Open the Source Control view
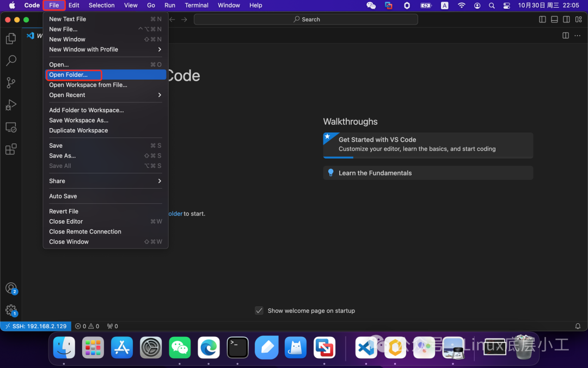Screen dimensions: 588x368 pyautogui.click(x=11, y=83)
